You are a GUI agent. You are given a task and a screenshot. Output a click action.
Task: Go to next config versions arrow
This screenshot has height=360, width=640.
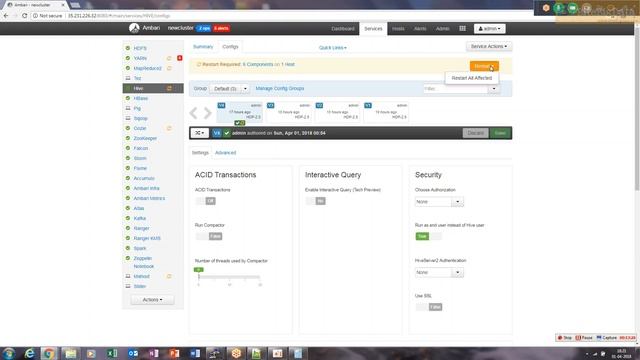208,113
